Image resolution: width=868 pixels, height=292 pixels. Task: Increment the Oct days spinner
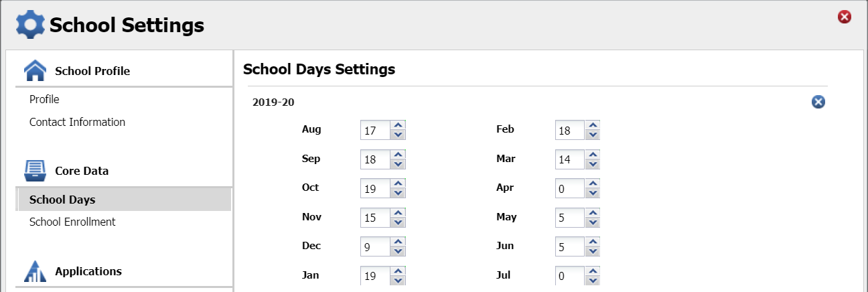(x=399, y=184)
